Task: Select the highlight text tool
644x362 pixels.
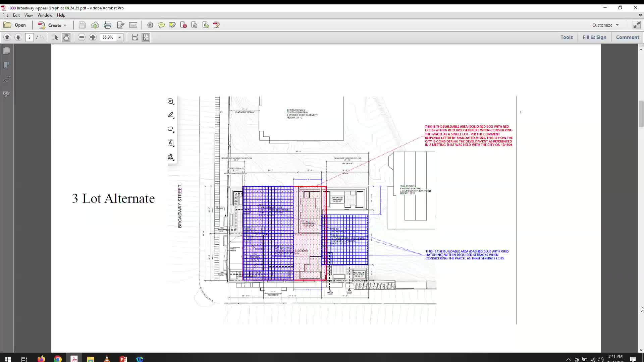Action: (172, 25)
